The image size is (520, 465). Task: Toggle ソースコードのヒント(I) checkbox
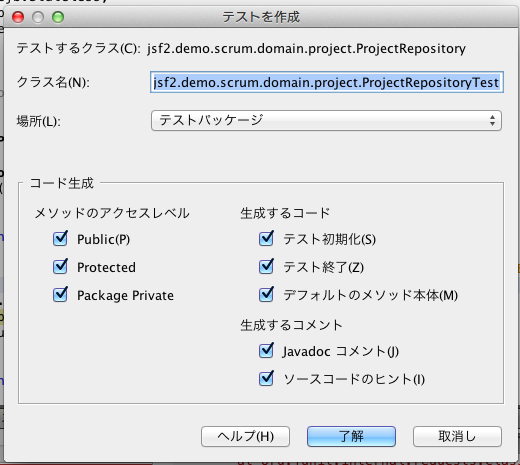pos(266,379)
